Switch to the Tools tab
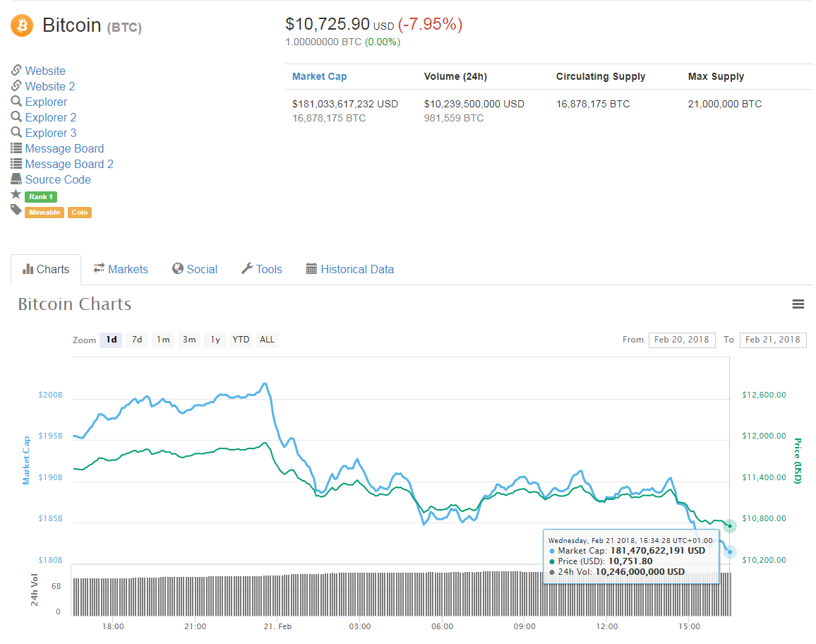 [x=261, y=269]
